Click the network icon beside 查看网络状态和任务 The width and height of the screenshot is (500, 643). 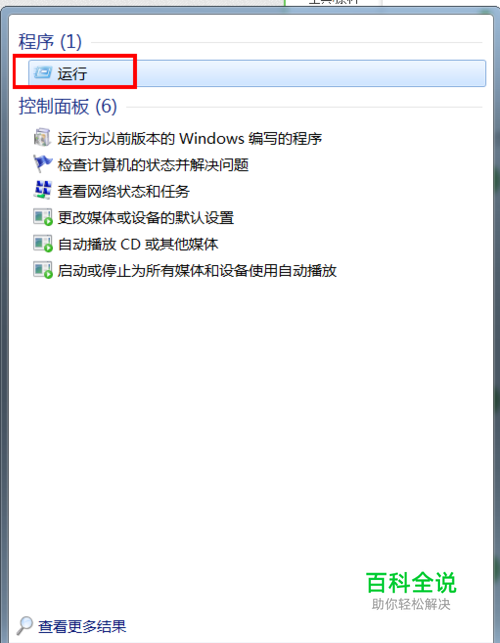tap(43, 190)
